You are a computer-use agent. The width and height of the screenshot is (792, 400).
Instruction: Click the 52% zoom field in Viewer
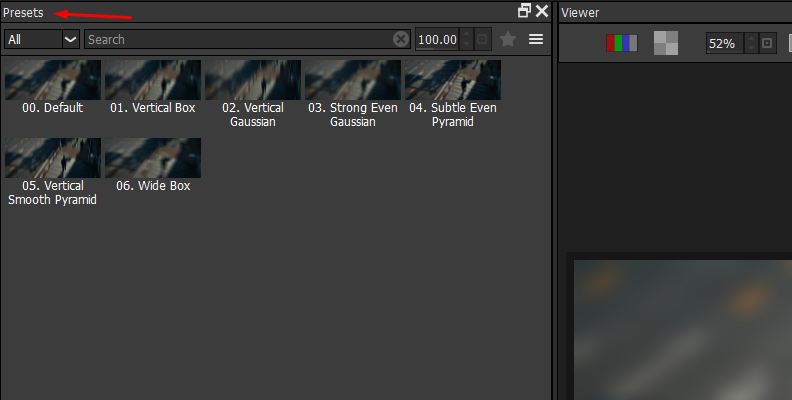[x=725, y=43]
